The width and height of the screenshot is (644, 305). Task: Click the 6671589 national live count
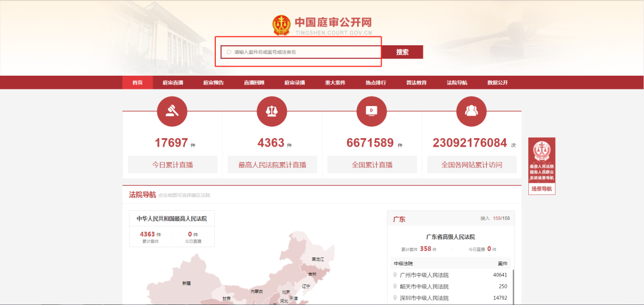pos(370,143)
